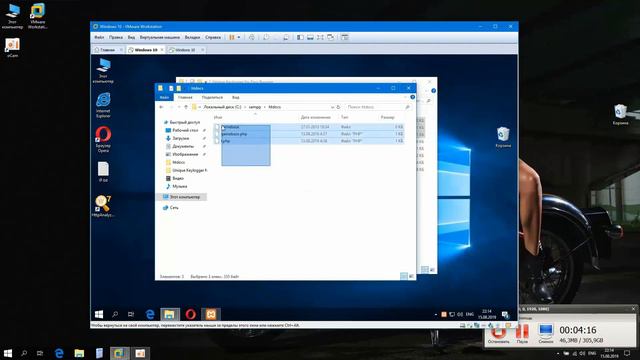Click Локальный диск (C:) in breadcrumb
Viewport: 640px width, 360px height.
222,107
